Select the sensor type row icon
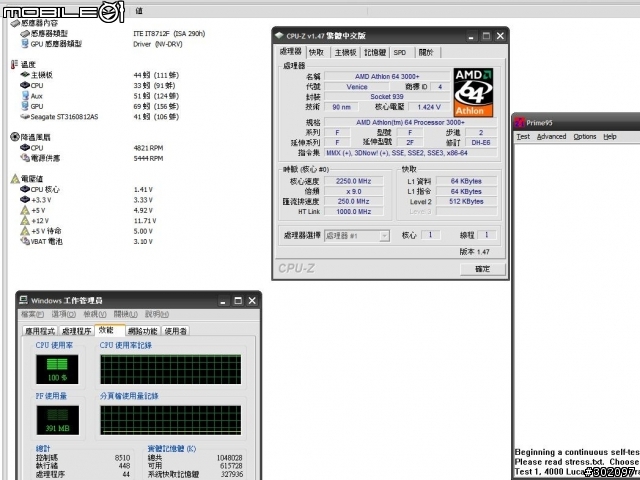The width and height of the screenshot is (640, 480). (25, 34)
